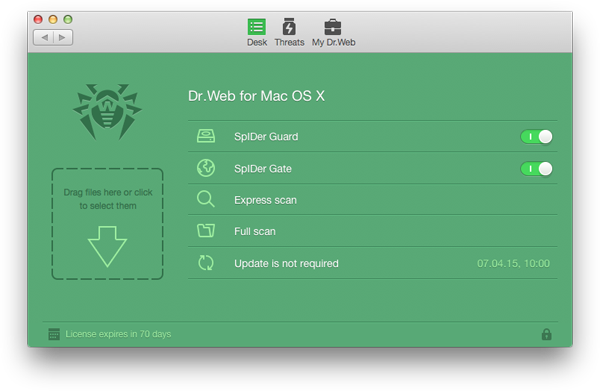This screenshot has height=391, width=600.
Task: Click the update refresh arrows icon
Action: pos(206,263)
